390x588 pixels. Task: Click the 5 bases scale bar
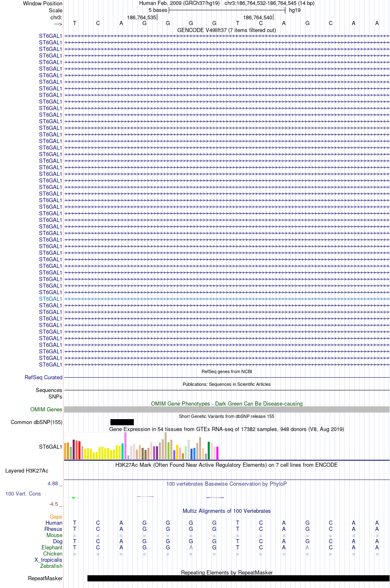(227, 10)
